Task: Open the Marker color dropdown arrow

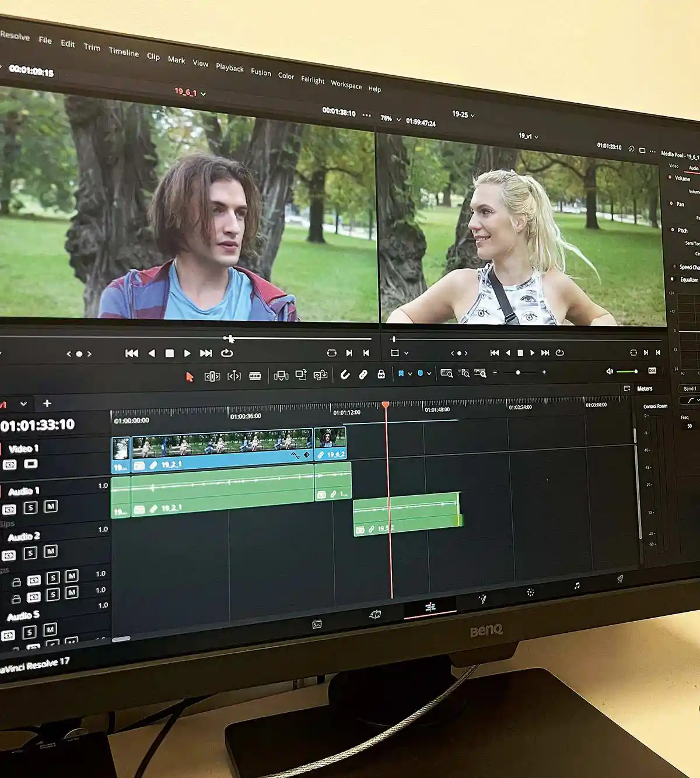Action: point(429,373)
